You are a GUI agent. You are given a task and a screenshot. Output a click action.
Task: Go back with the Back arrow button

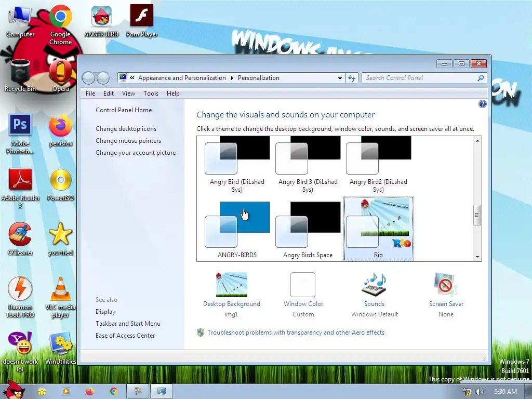click(x=88, y=78)
